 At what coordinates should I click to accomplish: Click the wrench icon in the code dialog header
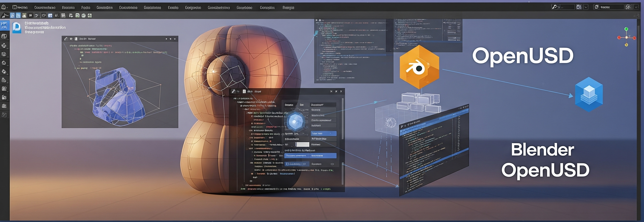233,91
